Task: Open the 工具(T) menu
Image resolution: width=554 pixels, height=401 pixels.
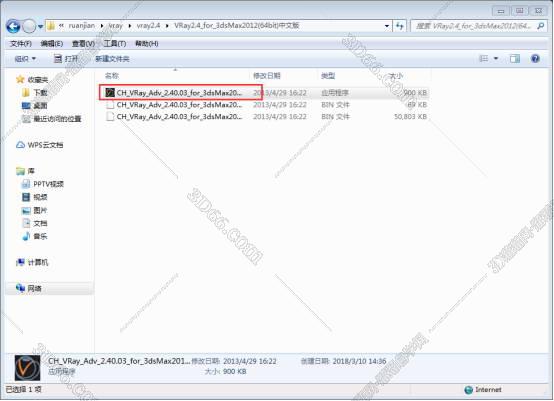Action: pyautogui.click(x=114, y=43)
